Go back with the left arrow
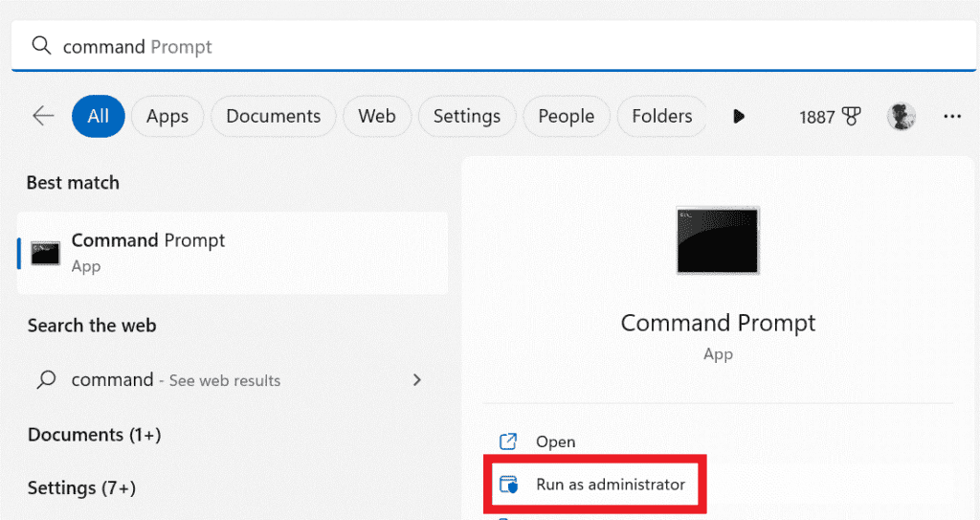Image resolution: width=980 pixels, height=520 pixels. pyautogui.click(x=43, y=116)
